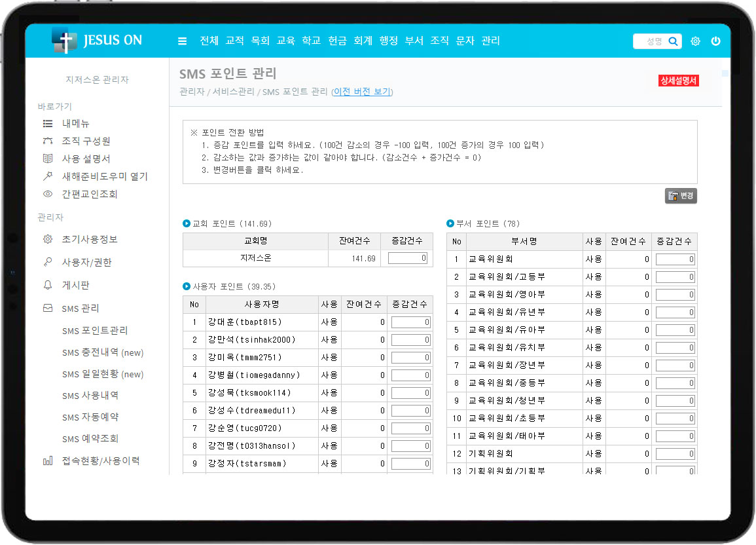Open 접속현황/사용이력 in the sidebar

[100, 460]
